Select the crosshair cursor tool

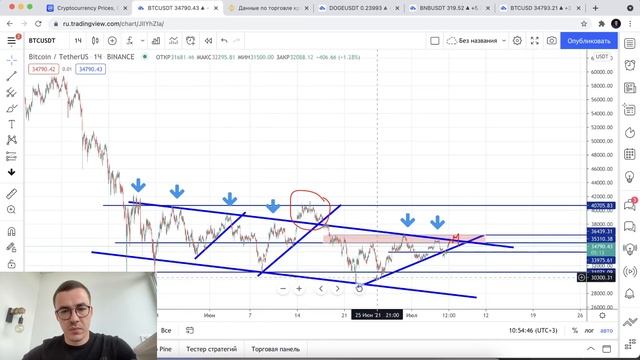coord(11,60)
